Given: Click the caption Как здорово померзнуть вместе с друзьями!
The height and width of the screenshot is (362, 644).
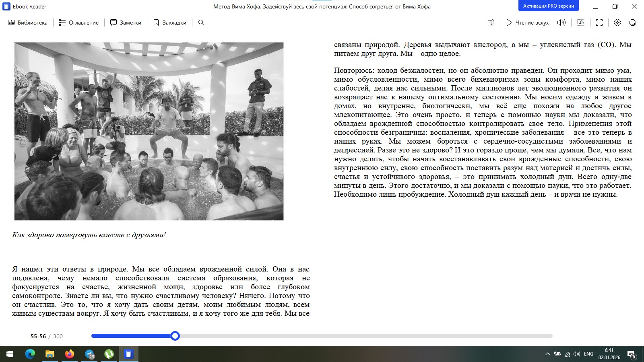Looking at the screenshot, I should pyautogui.click(x=89, y=235).
